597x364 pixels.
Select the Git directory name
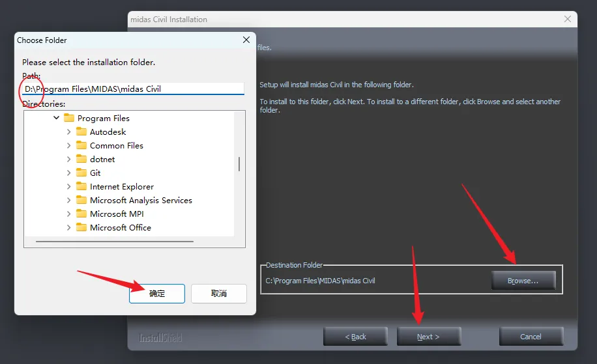(x=95, y=173)
